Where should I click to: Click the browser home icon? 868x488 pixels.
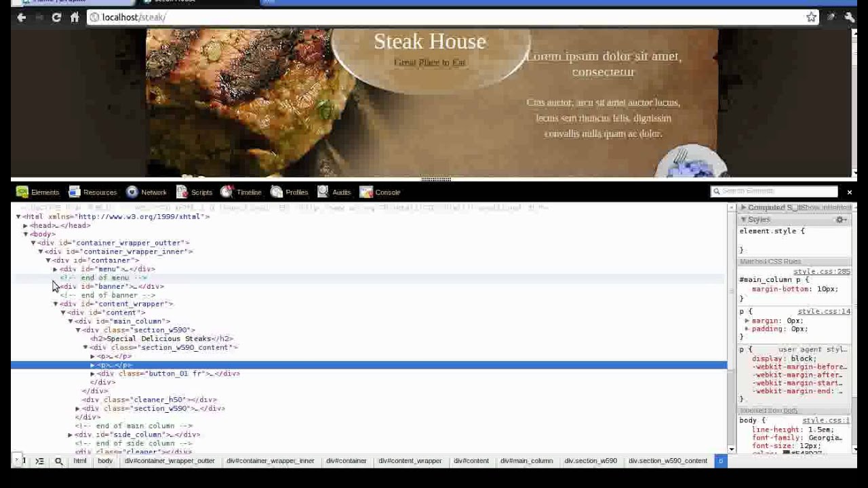click(75, 17)
